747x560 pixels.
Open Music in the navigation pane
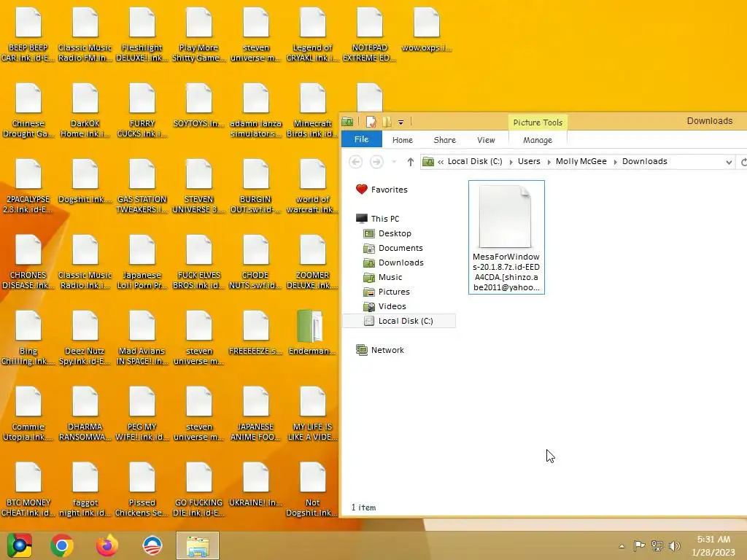click(382, 277)
